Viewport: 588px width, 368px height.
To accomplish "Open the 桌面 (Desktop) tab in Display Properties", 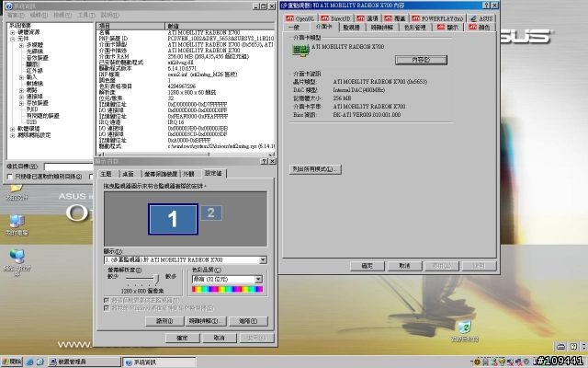I will pyautogui.click(x=129, y=174).
